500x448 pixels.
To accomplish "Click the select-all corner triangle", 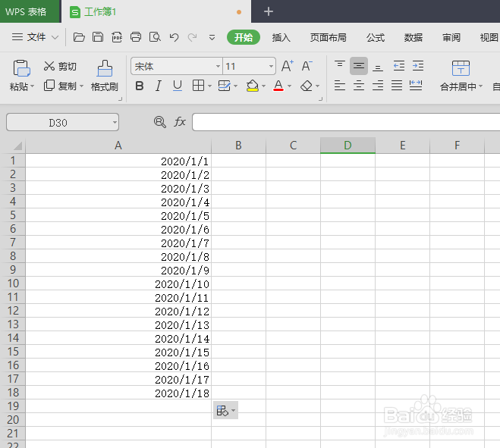I will pos(17,146).
